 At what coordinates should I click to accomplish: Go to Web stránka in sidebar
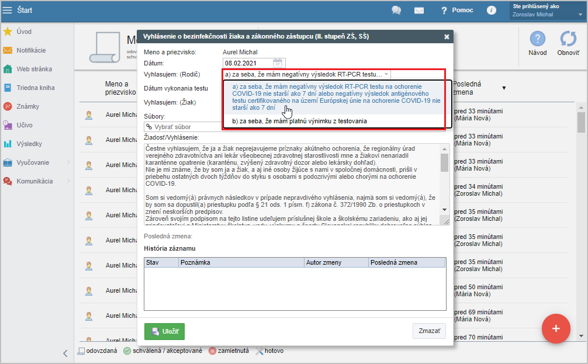34,69
